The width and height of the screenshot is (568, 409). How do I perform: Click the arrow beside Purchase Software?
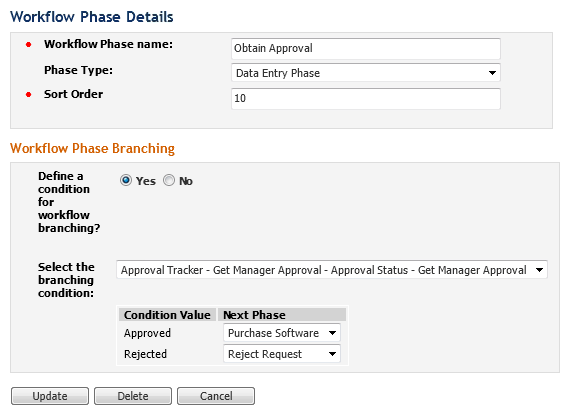pyautogui.click(x=332, y=333)
